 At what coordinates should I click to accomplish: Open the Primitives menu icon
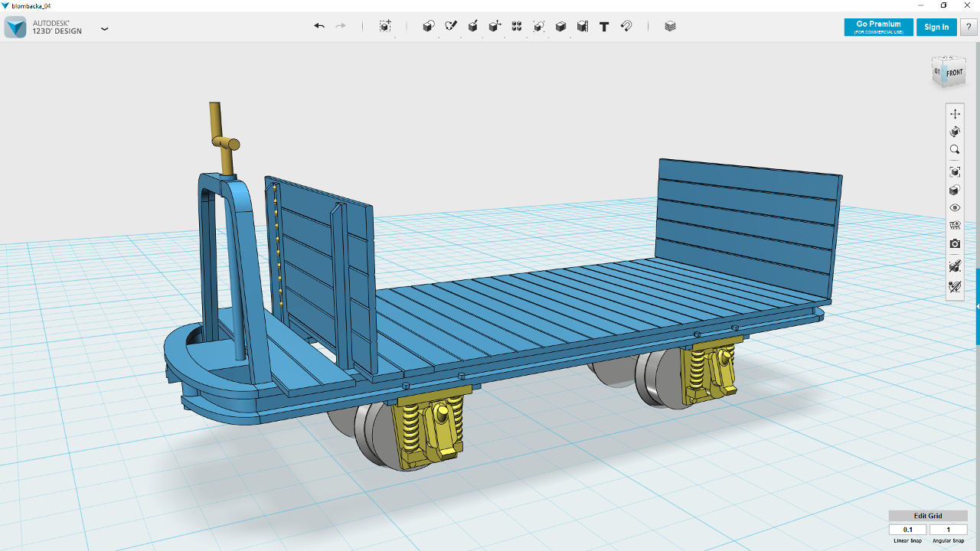coord(429,26)
